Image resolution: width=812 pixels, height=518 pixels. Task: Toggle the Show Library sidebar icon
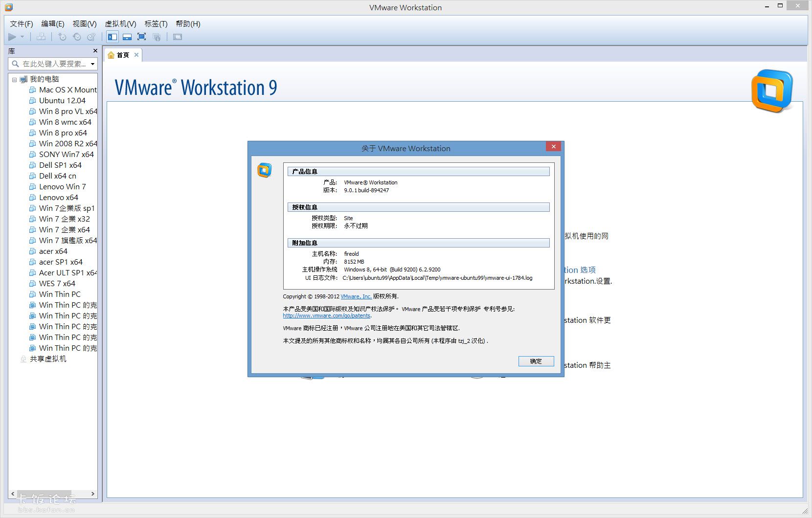coord(113,37)
